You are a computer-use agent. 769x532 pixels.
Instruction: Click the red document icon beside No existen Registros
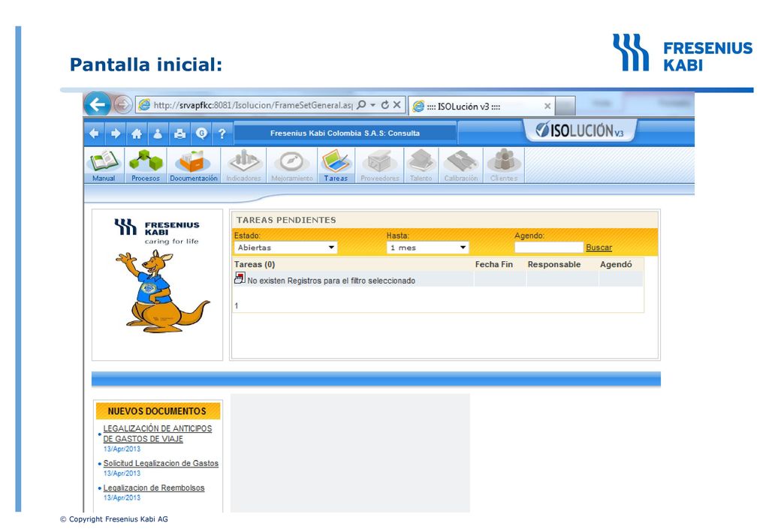(240, 278)
